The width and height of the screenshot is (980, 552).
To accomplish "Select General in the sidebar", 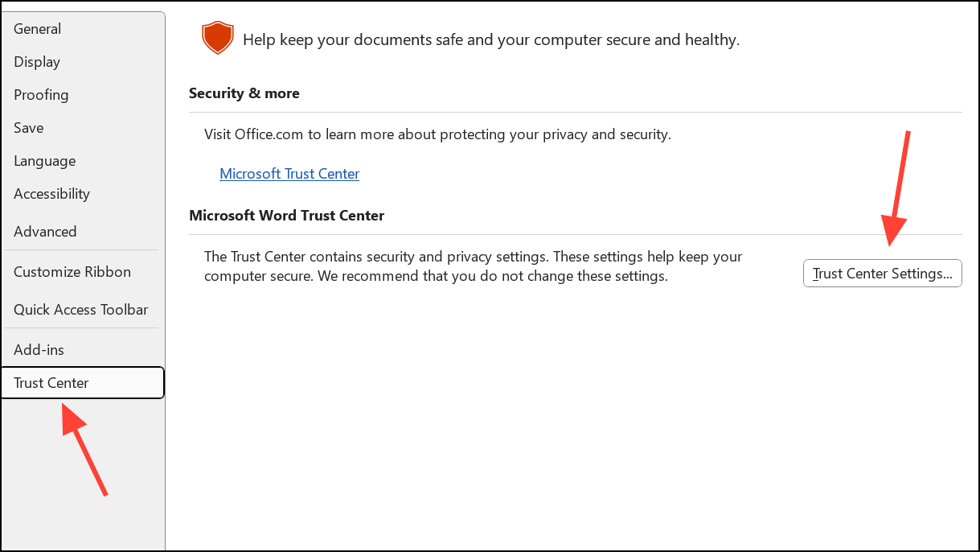I will 37,28.
